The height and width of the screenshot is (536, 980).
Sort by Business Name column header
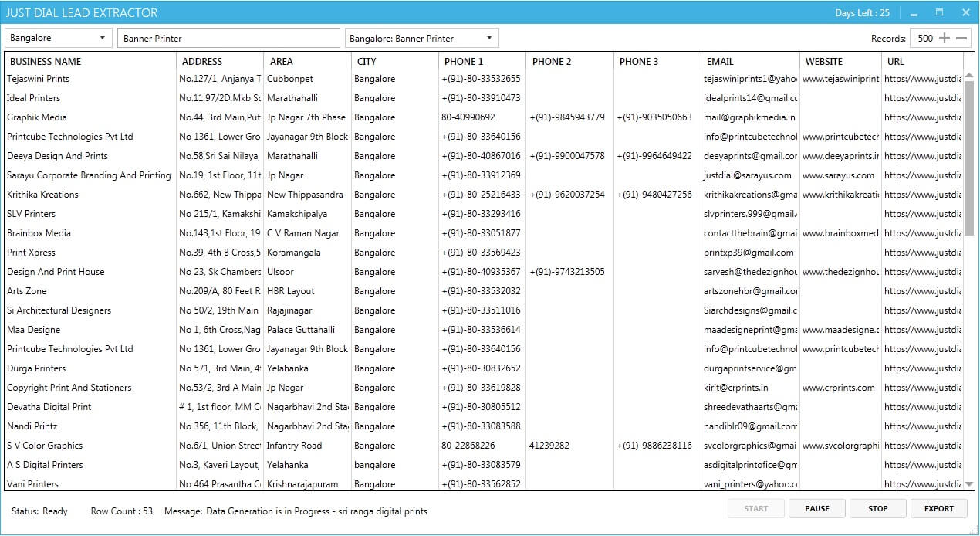[x=46, y=61]
